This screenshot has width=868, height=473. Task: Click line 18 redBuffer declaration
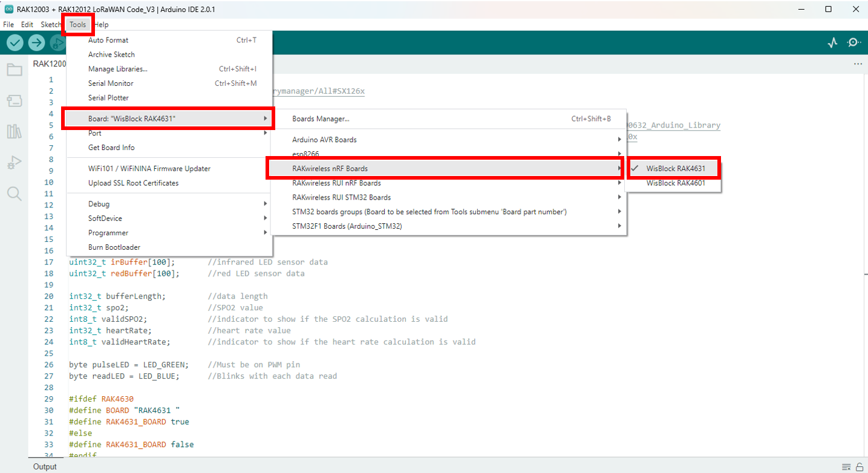pos(125,273)
